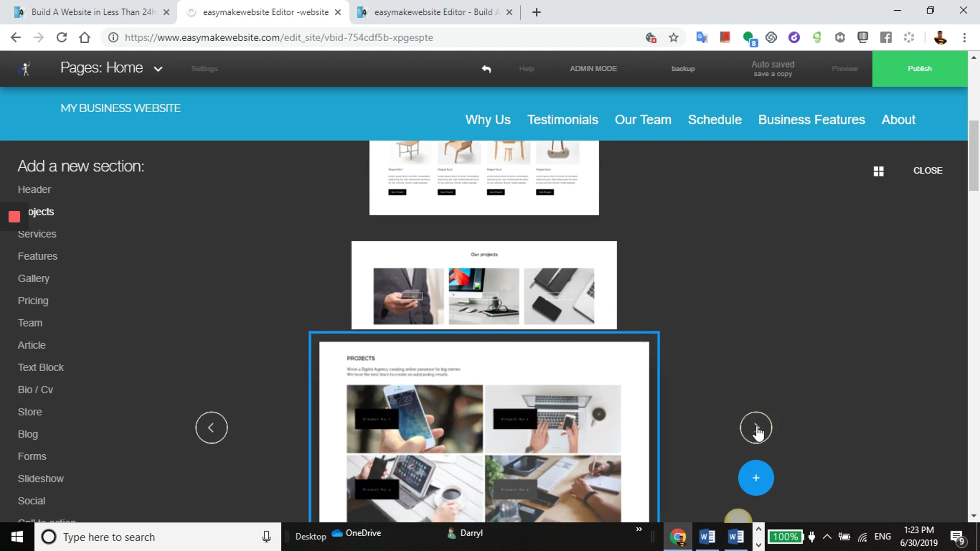The image size is (980, 551).
Task: Select the three-image Our projects template
Action: 484,285
